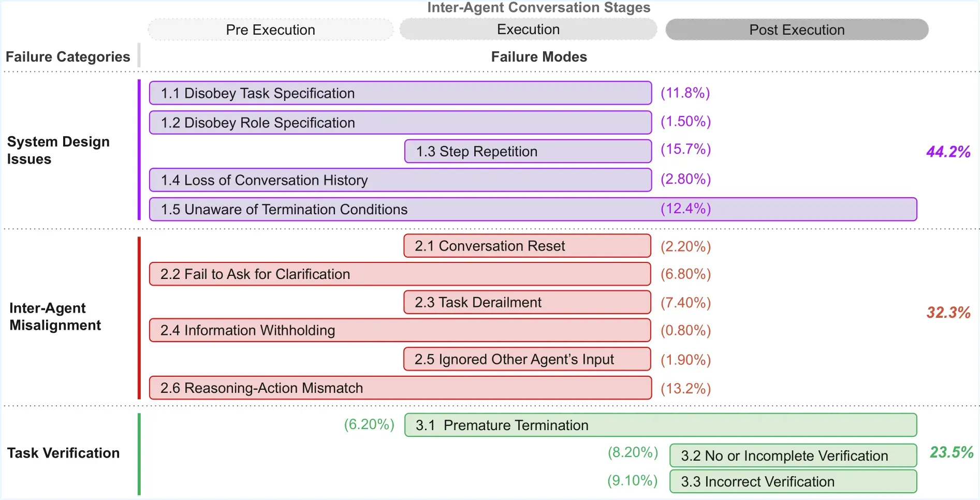Choose the 3.3 Incorrect Verification box
Image resolution: width=980 pixels, height=500 pixels.
click(793, 481)
